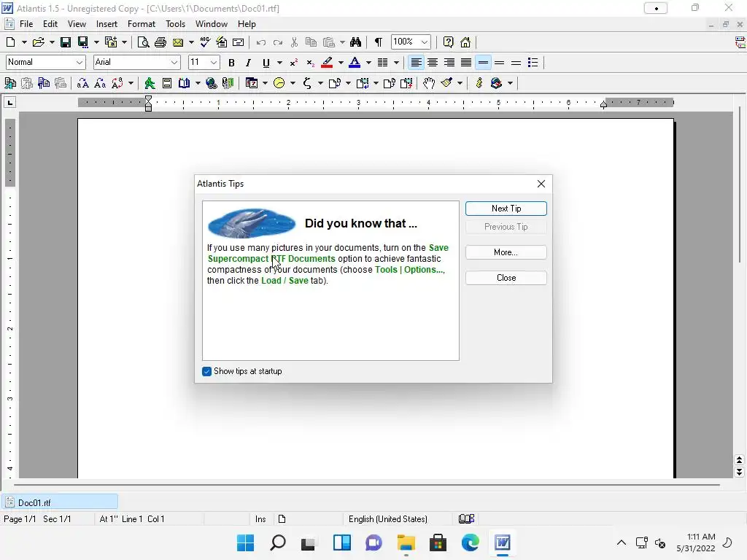Open the Edit menu

(x=50, y=24)
